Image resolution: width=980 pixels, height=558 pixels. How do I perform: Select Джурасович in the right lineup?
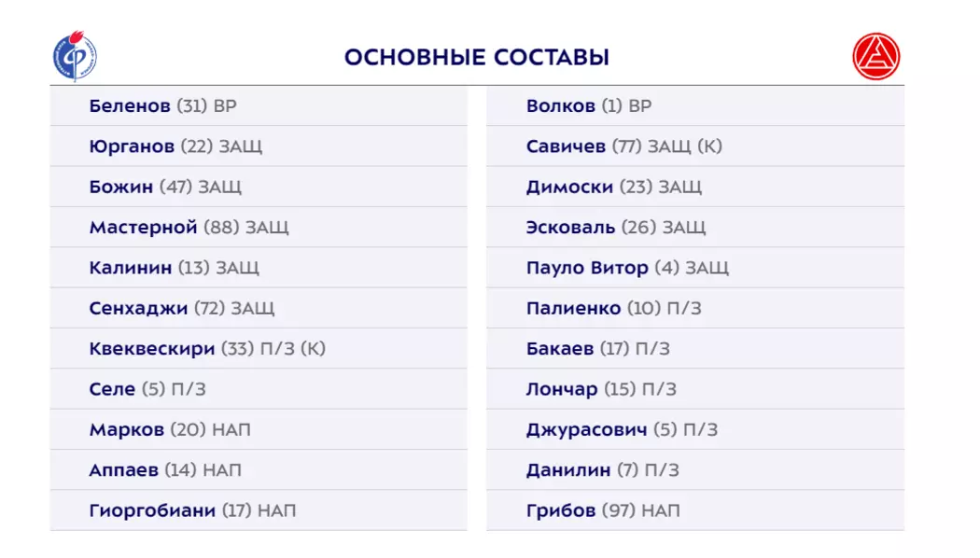[586, 430]
